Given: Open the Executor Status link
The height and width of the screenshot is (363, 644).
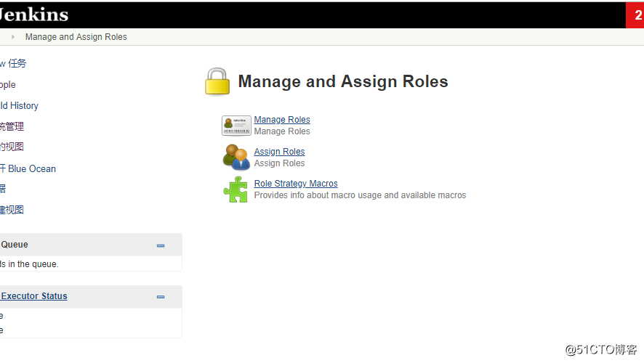Looking at the screenshot, I should pyautogui.click(x=33, y=296).
